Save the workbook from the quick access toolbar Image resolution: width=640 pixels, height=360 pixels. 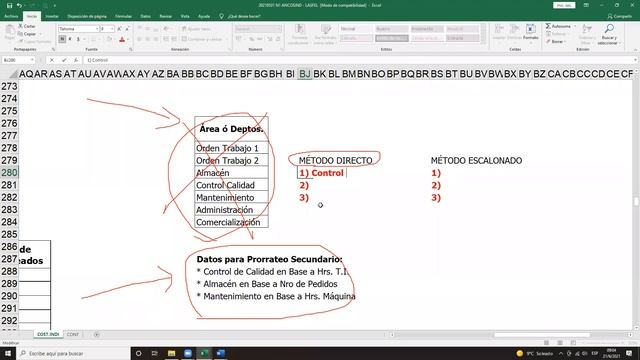[x=9, y=5]
